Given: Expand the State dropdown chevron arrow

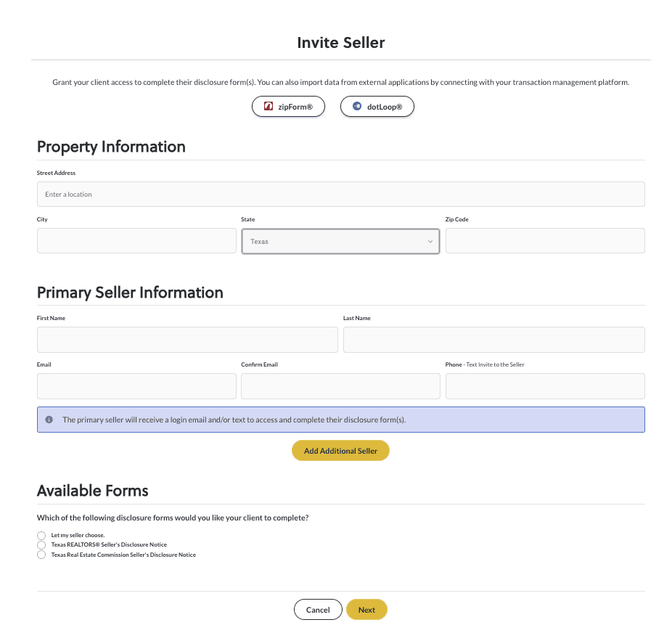Looking at the screenshot, I should point(430,241).
